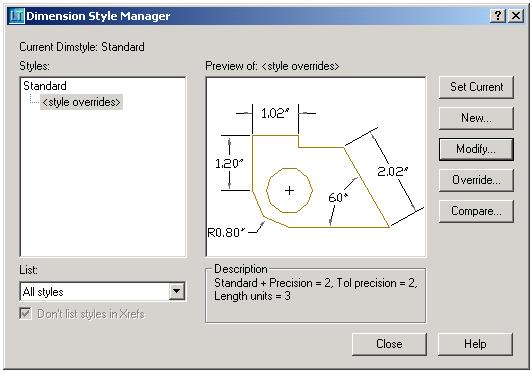The height and width of the screenshot is (371, 532).
Task: Click the Override... button
Action: point(476,180)
